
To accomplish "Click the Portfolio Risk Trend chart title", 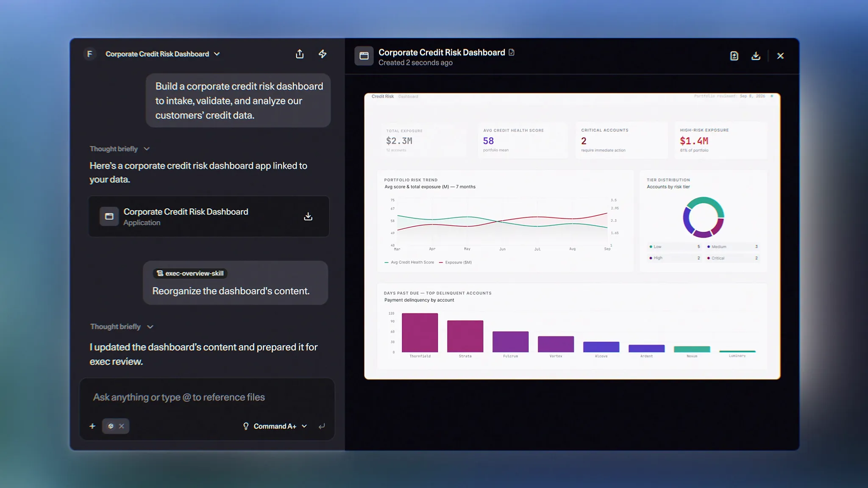I will click(x=411, y=180).
